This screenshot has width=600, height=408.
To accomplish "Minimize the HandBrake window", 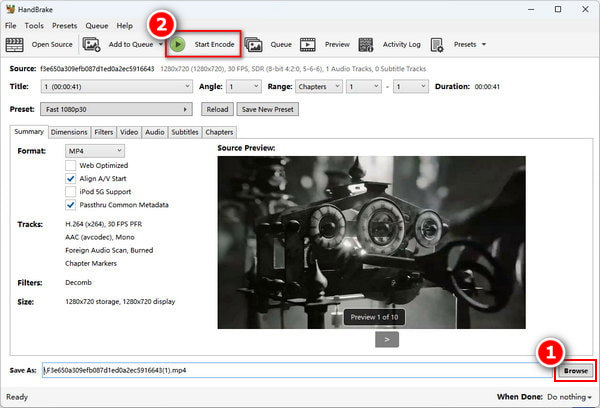I will [531, 9].
